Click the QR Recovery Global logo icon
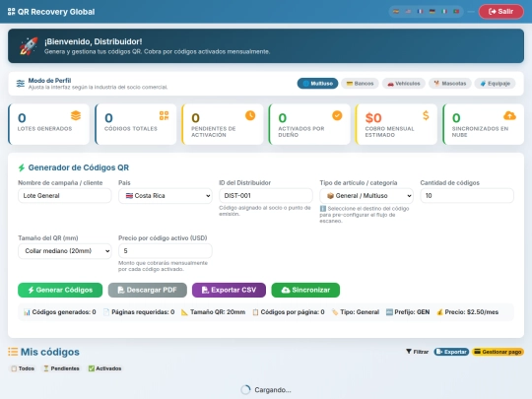 point(11,12)
